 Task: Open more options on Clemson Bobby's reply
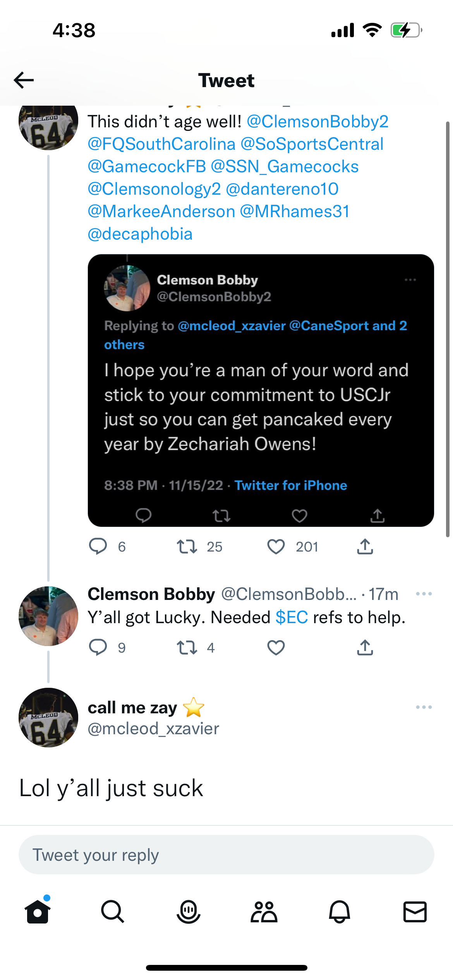(424, 594)
